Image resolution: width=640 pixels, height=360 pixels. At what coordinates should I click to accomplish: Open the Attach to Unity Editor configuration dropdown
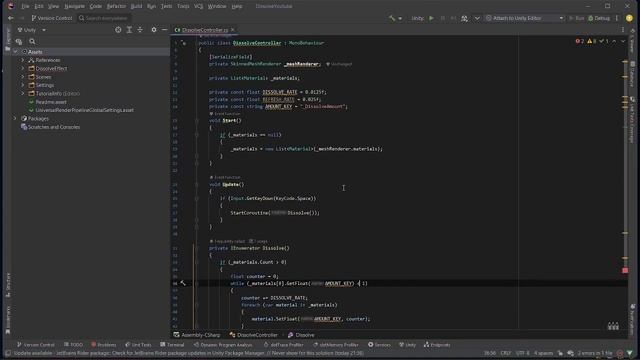pos(525,18)
